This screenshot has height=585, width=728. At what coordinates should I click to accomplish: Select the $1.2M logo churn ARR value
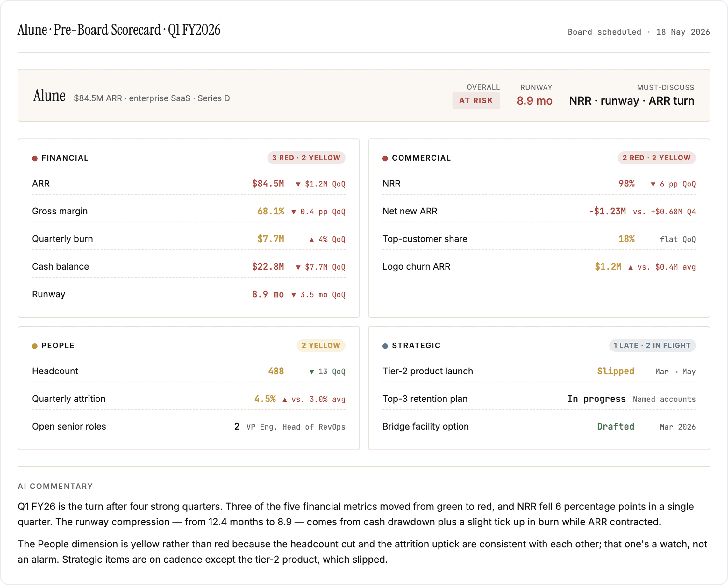[x=608, y=267]
